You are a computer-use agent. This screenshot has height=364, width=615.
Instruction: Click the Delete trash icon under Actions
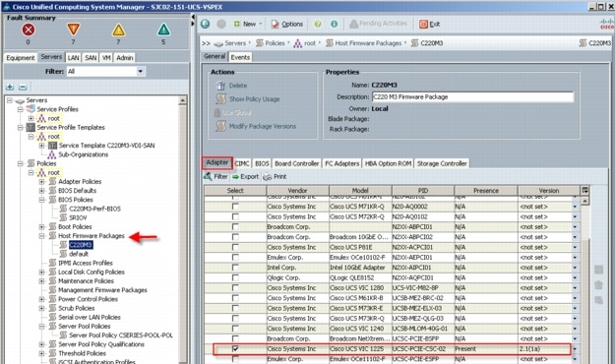[221, 86]
